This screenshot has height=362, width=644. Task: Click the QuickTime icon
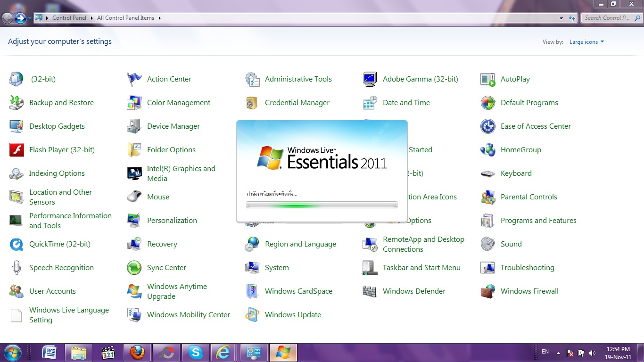click(17, 244)
